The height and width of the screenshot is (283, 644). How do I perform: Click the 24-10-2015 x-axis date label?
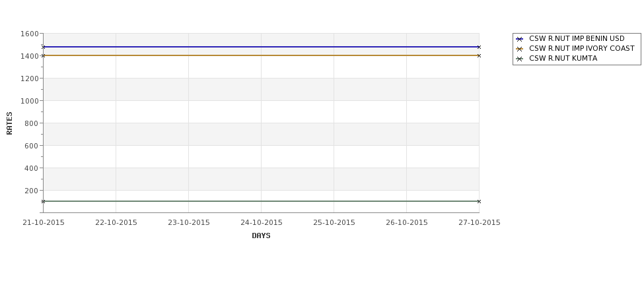[261, 223]
